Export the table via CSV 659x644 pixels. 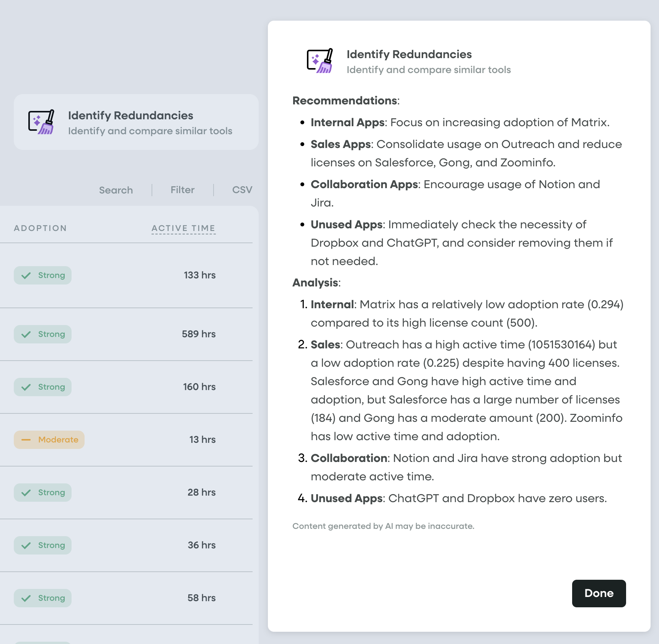coord(242,190)
